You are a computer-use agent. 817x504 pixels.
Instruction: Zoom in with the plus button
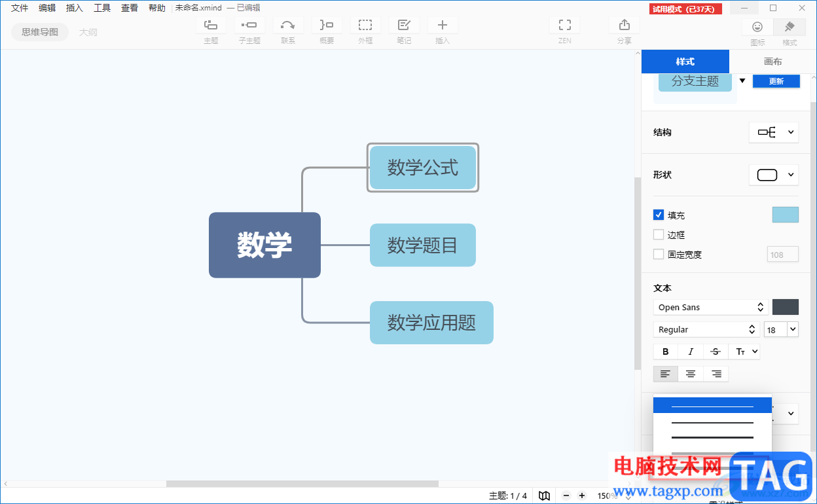tap(582, 495)
